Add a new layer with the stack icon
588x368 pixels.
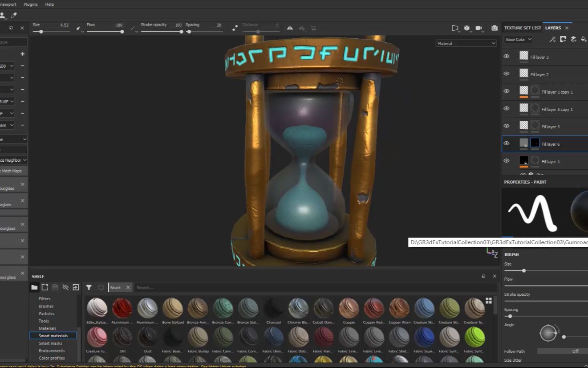[573, 39]
